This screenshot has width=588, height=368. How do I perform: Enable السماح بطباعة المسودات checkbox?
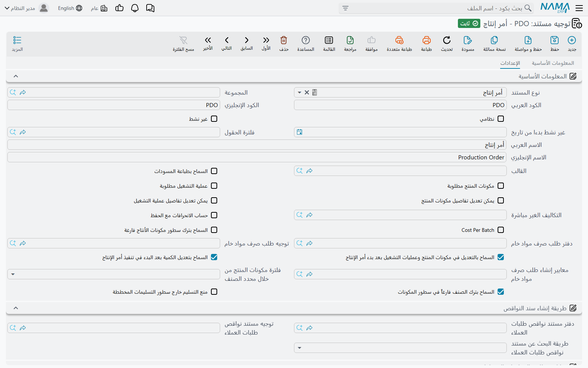pyautogui.click(x=214, y=171)
